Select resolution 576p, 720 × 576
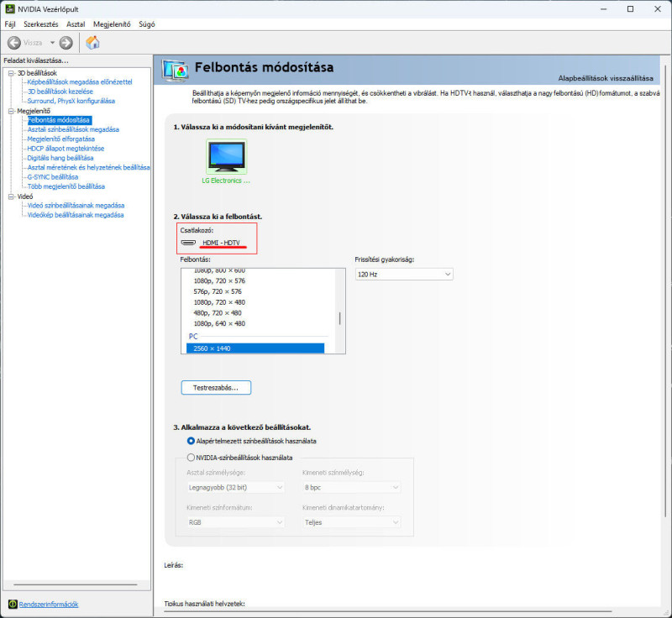This screenshot has width=672, height=618. coord(218,291)
